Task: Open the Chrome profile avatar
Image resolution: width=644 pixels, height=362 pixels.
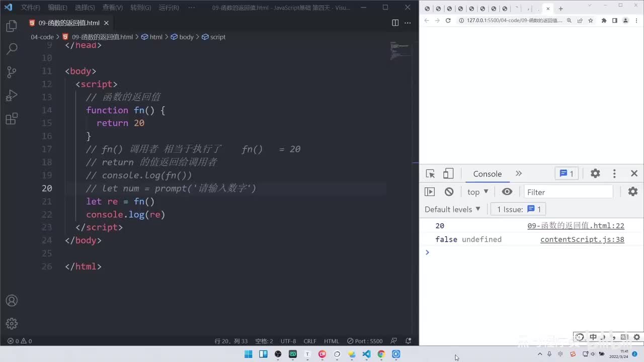Action: tap(625, 21)
